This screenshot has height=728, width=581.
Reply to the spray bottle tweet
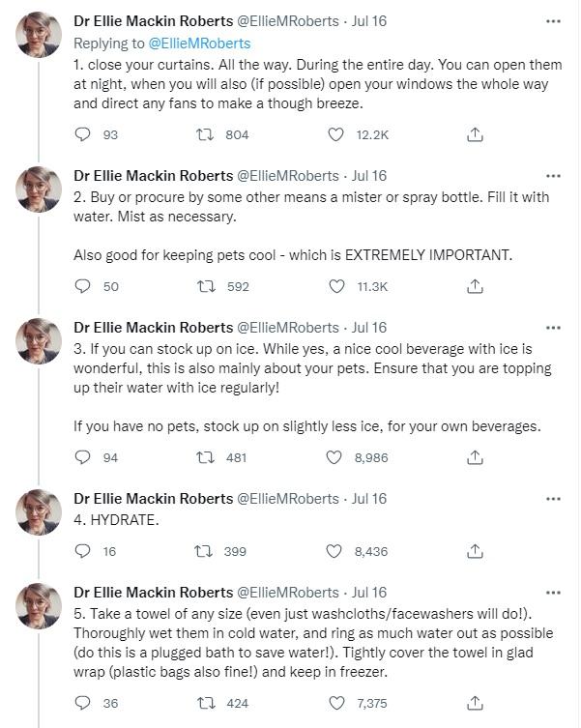(x=82, y=286)
